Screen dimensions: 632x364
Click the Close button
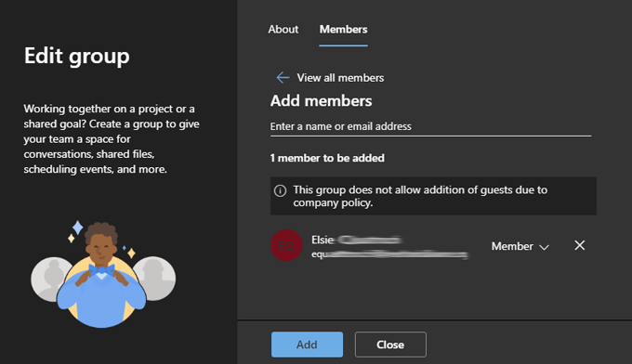390,344
